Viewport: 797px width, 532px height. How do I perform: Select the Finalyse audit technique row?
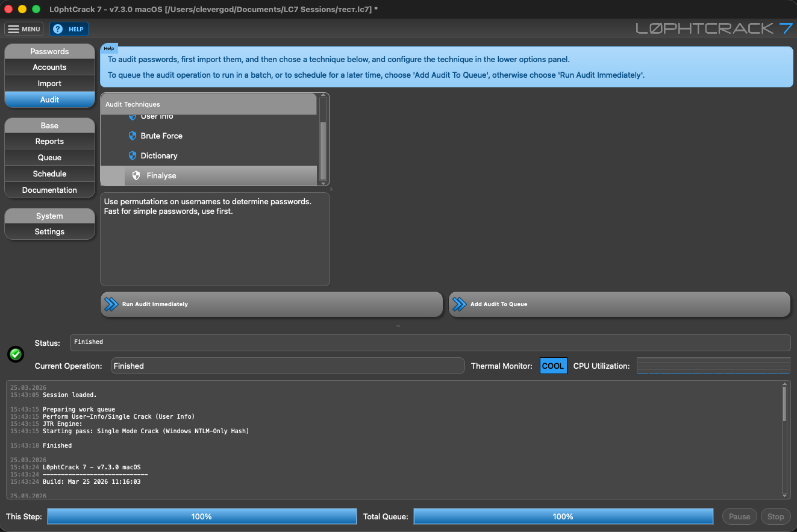pyautogui.click(x=208, y=175)
